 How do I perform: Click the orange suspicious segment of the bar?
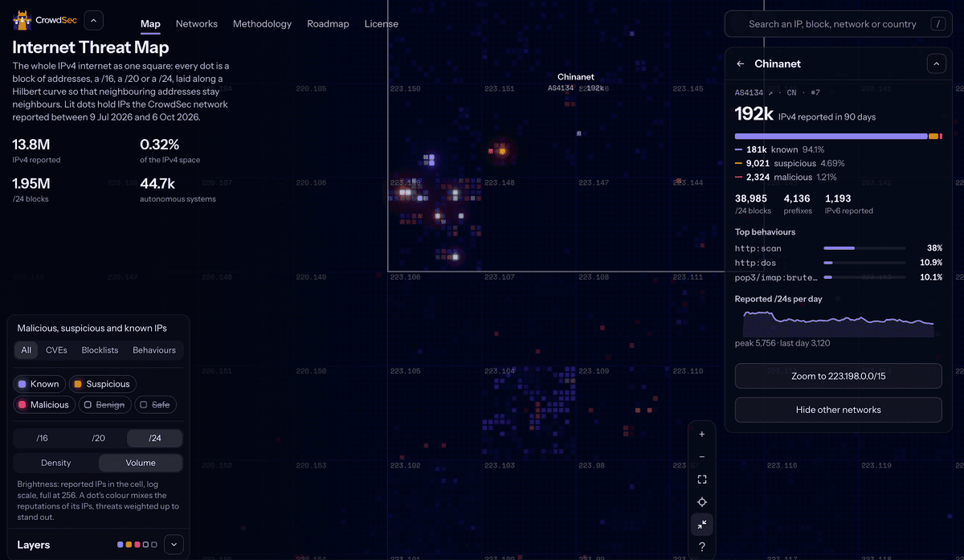coord(933,137)
